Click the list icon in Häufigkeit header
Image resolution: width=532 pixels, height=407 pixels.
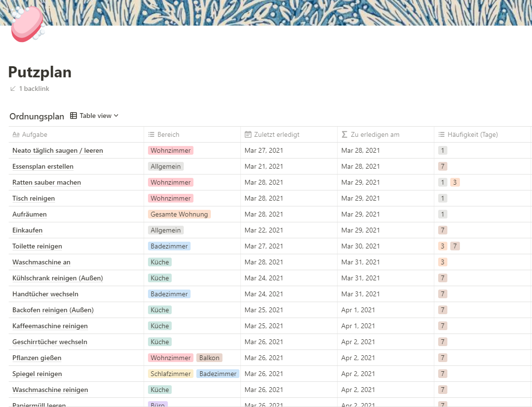[441, 135]
